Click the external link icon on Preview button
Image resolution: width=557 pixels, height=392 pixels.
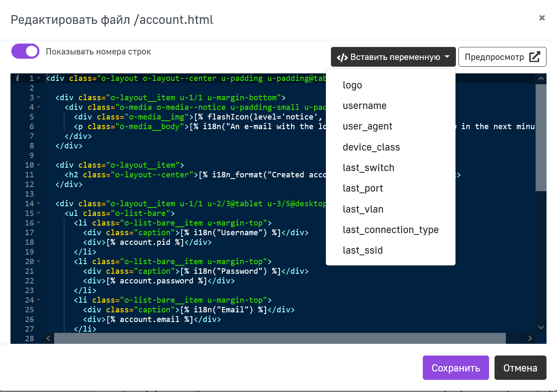(x=535, y=57)
